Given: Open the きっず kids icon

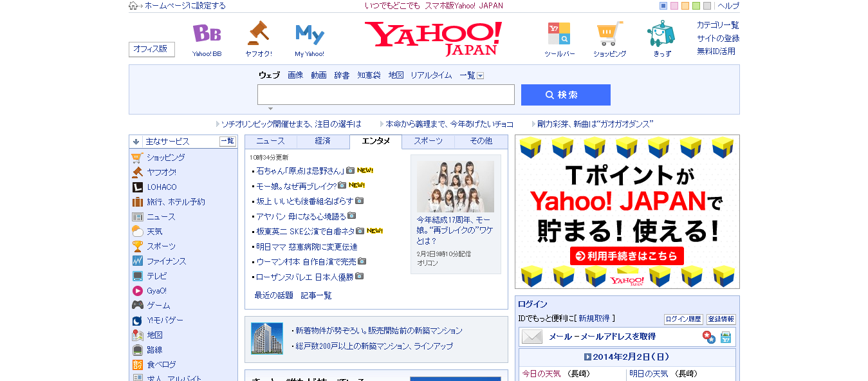Looking at the screenshot, I should pos(661,33).
